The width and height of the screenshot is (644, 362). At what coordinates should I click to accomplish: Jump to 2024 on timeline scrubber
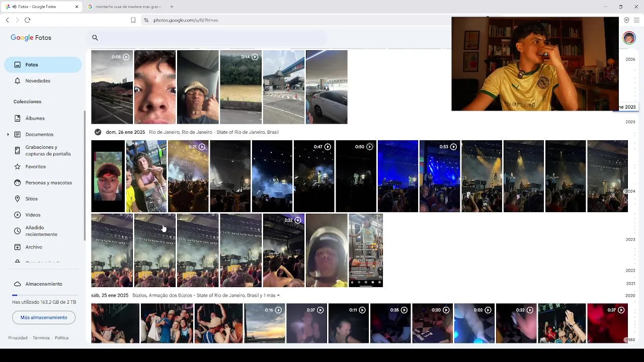point(630,191)
